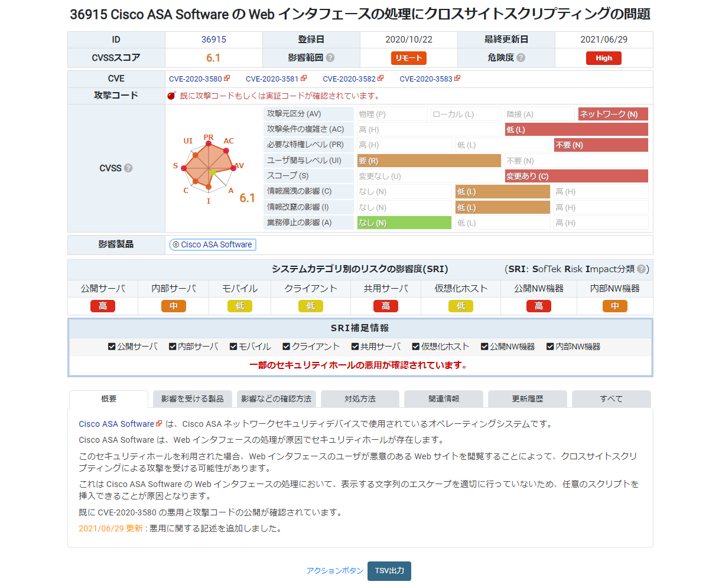Click the 変更あり (C) scope cell
Image resolution: width=722 pixels, height=588 pixels.
[577, 176]
